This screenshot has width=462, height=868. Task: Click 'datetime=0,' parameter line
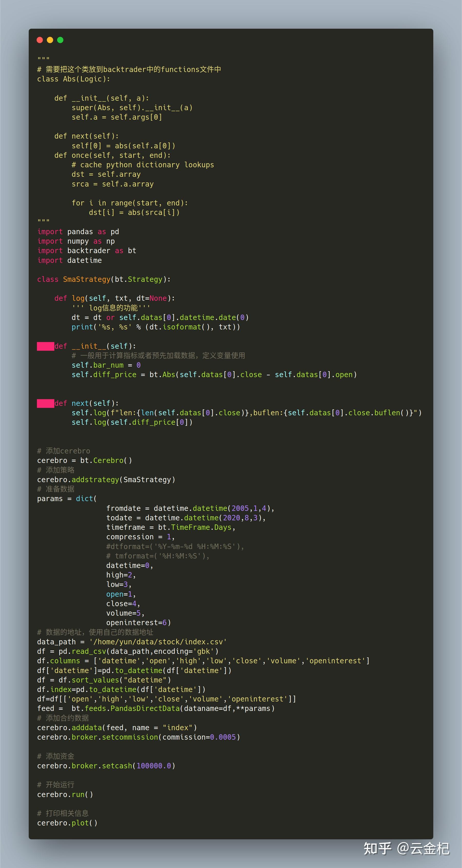click(130, 565)
